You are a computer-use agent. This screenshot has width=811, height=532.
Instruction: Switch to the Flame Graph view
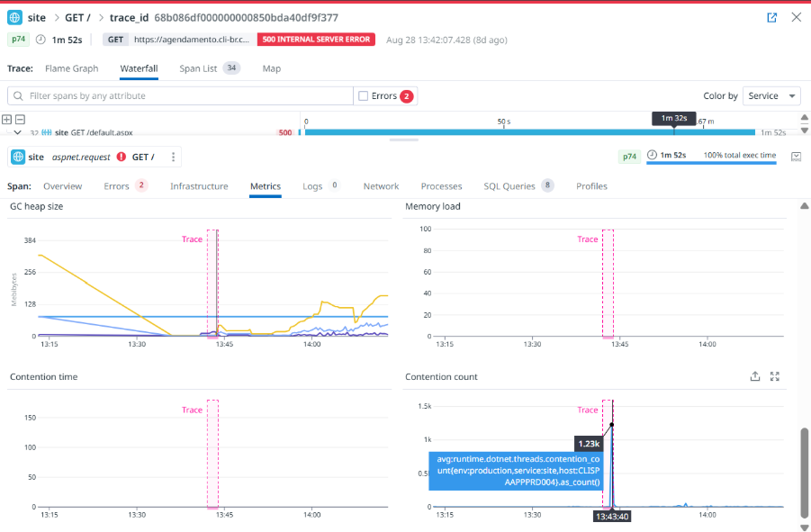tap(71, 68)
